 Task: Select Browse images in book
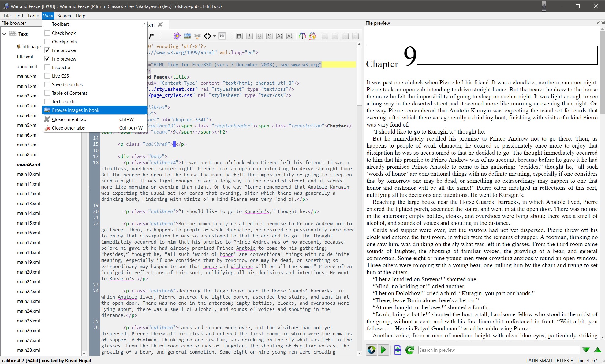(76, 110)
